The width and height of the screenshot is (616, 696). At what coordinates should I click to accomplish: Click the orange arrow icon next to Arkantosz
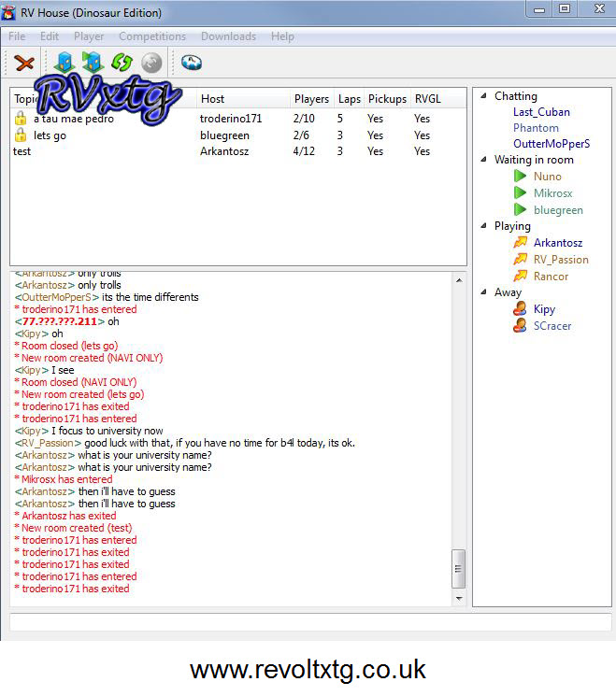520,243
